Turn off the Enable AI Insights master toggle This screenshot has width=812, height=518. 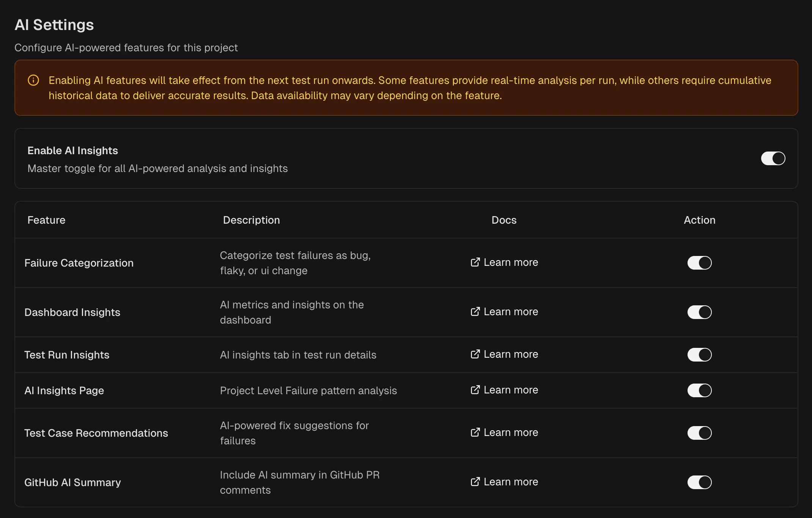(x=773, y=158)
